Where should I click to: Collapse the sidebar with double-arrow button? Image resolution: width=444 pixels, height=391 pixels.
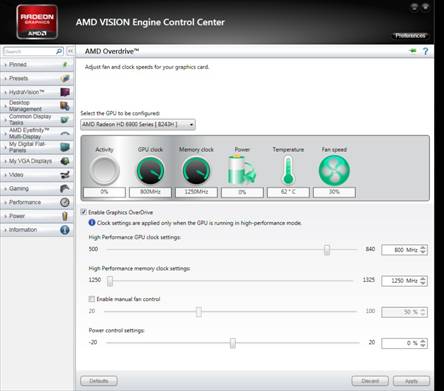coord(70,51)
